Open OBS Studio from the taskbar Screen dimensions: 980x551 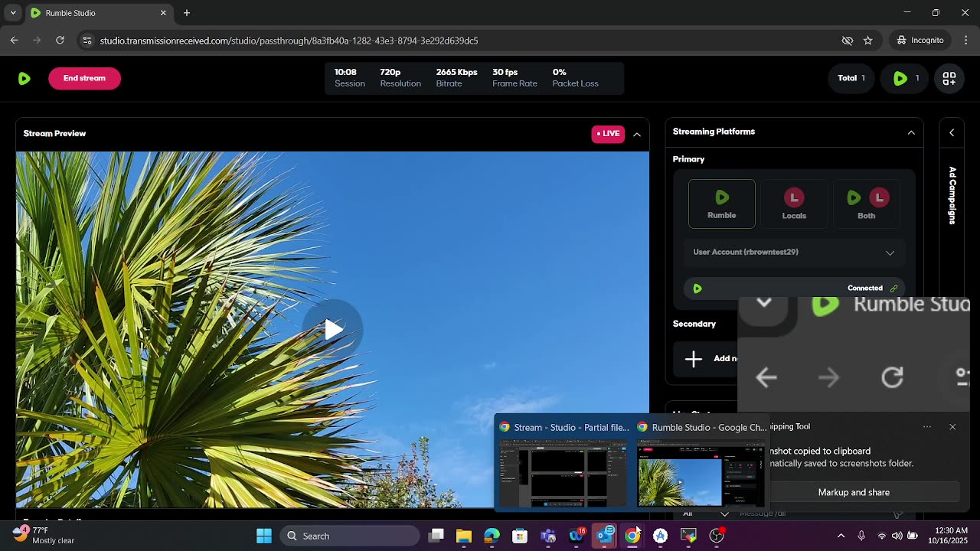click(717, 536)
